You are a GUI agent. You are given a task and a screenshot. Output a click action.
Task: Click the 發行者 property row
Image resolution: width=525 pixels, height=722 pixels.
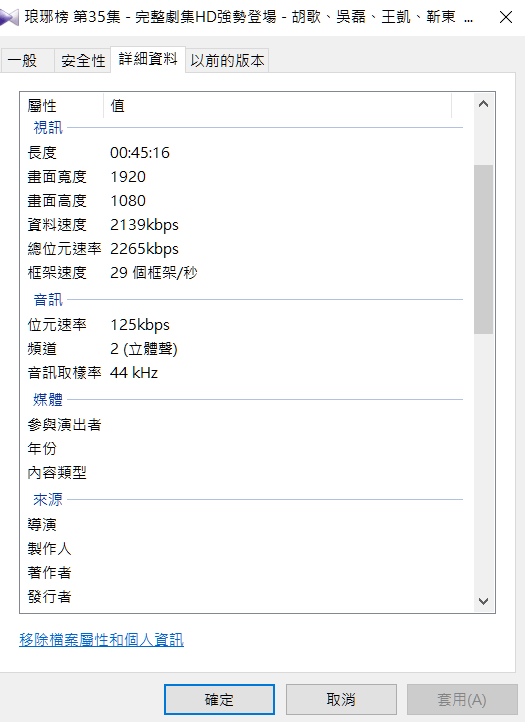(x=245, y=596)
